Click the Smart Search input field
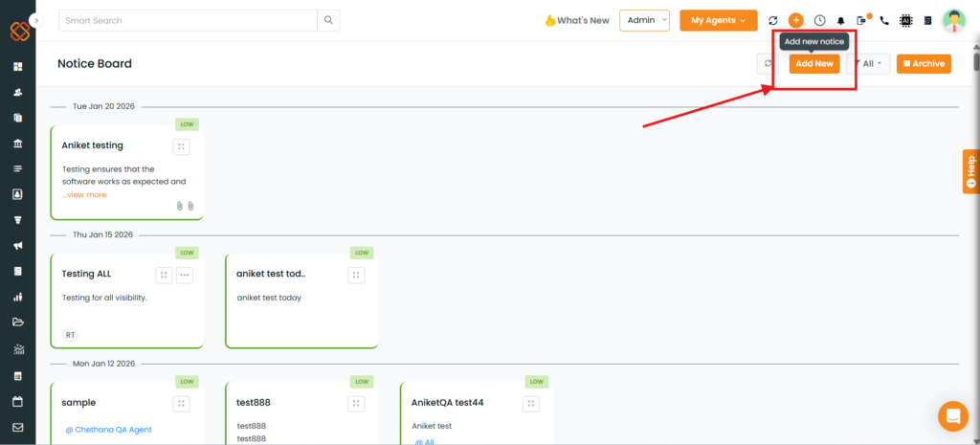 187,20
